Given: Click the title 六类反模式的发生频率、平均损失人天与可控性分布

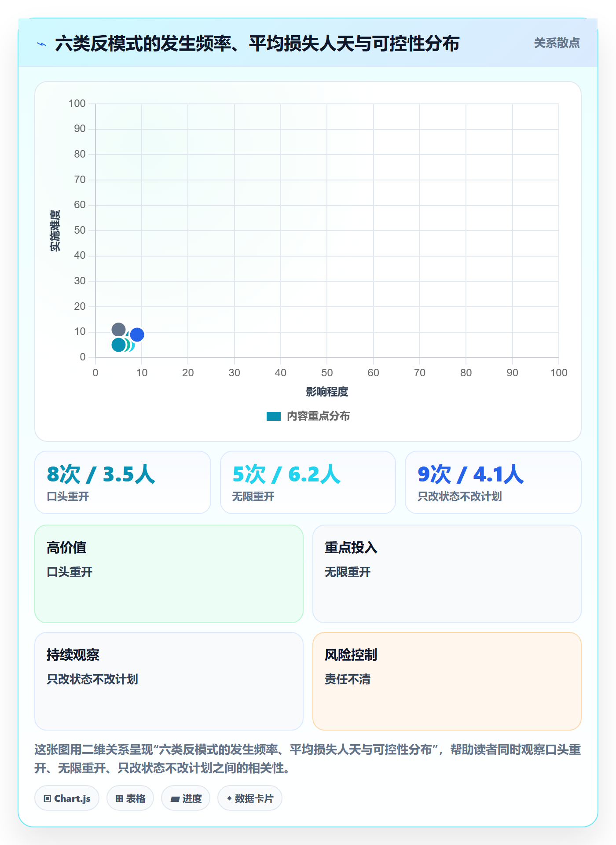Looking at the screenshot, I should [x=257, y=44].
